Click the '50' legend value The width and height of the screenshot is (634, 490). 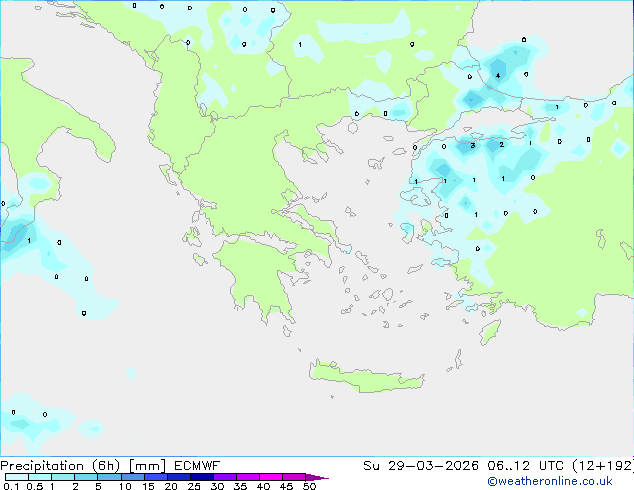coord(309,486)
